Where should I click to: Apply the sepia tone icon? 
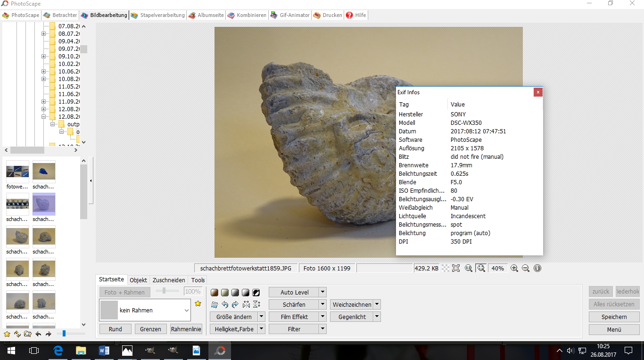pos(215,293)
